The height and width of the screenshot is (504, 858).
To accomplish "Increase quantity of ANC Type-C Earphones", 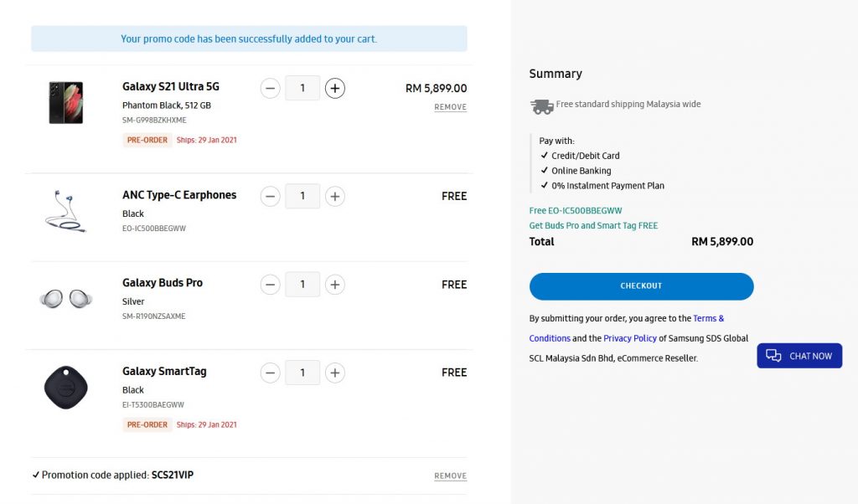I will tap(335, 196).
